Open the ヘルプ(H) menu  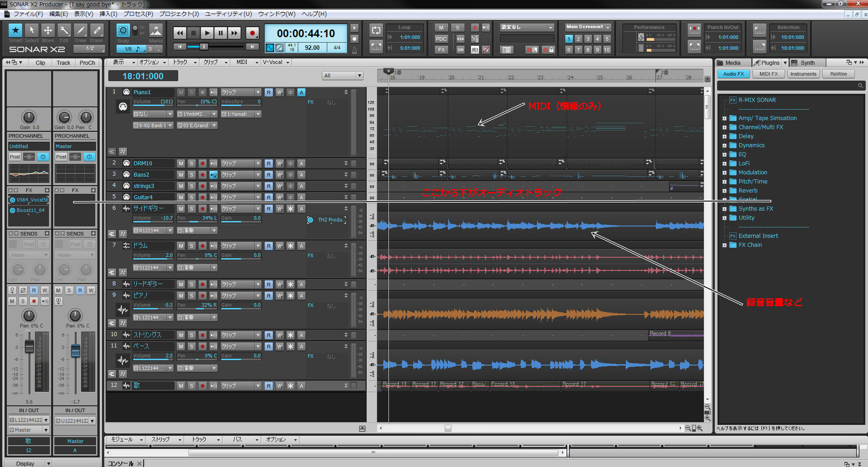coord(314,14)
